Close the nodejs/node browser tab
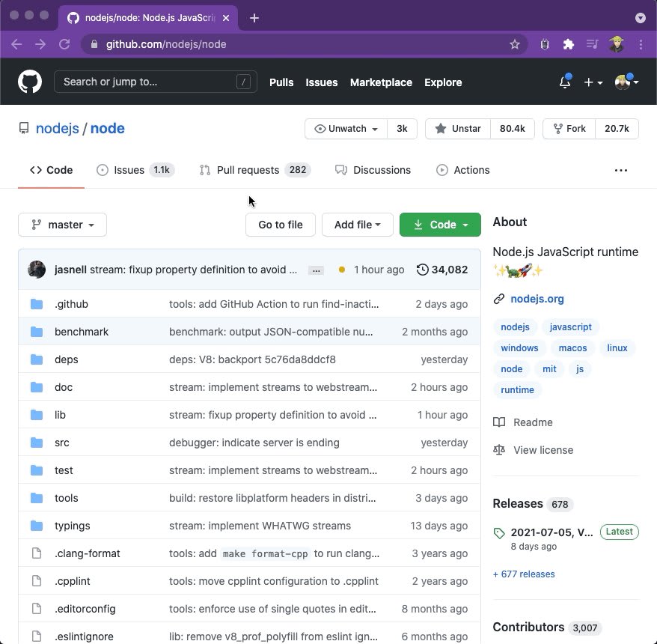This screenshot has height=644, width=657. click(226, 18)
